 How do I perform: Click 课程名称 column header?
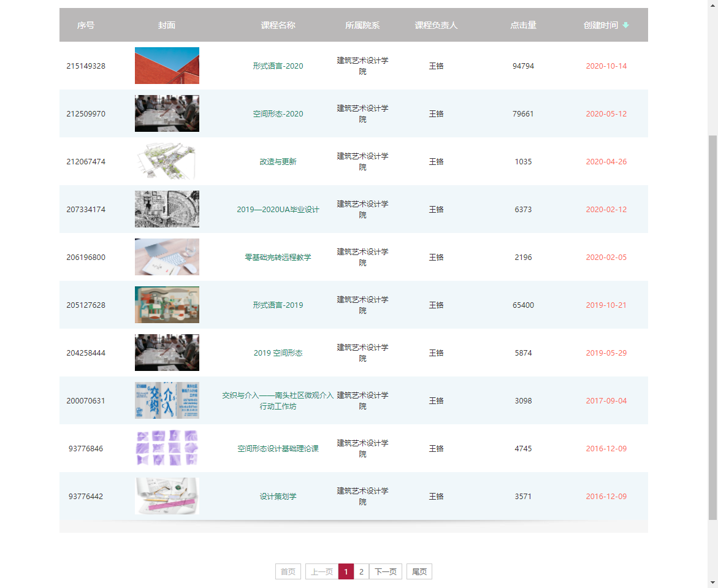(278, 25)
